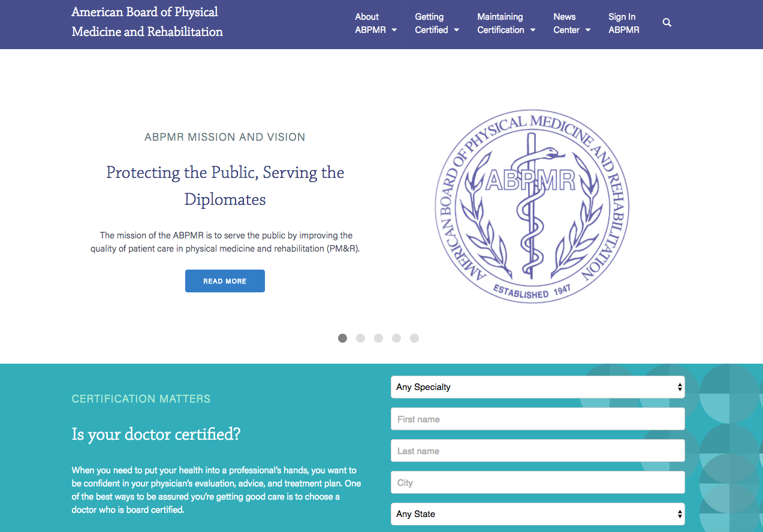This screenshot has width=763, height=532.
Task: Click Sign In ABPMR link
Action: (x=624, y=23)
